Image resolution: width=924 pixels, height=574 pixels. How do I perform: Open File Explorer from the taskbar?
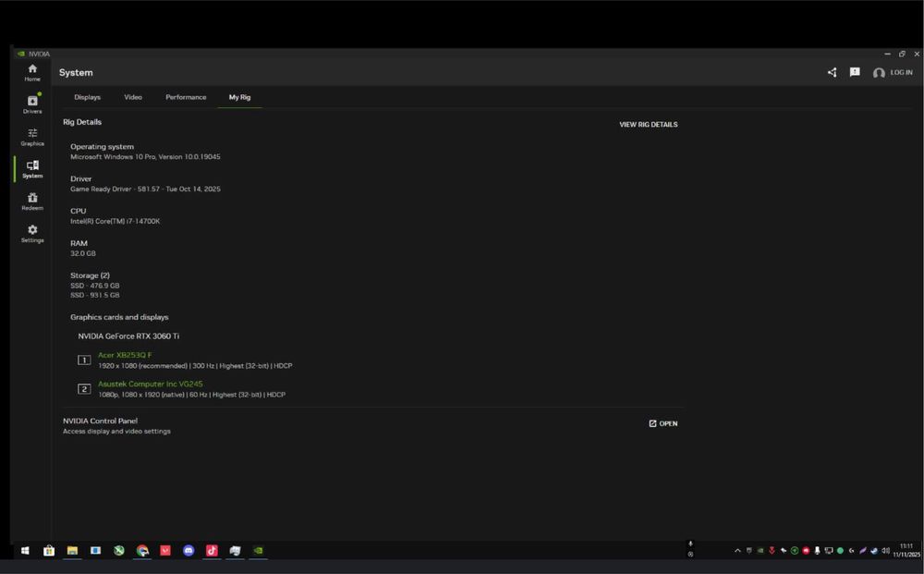tap(72, 550)
